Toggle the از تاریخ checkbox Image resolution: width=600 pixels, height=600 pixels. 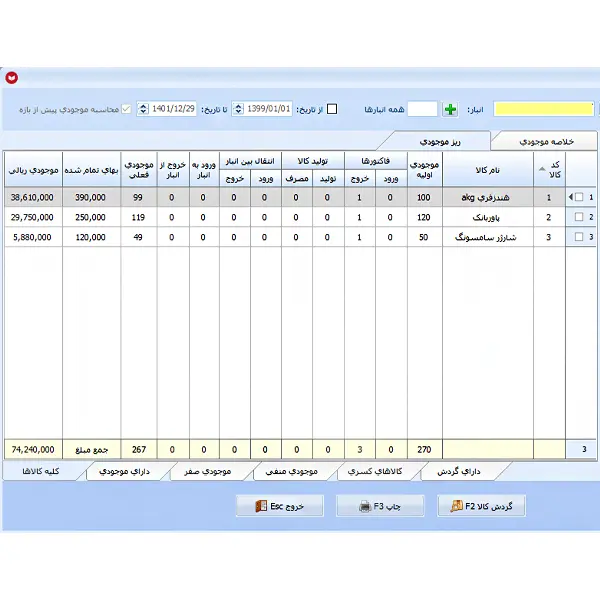[x=332, y=109]
